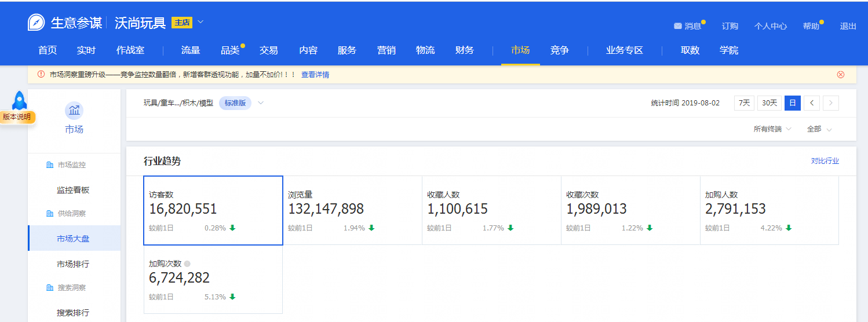Image resolution: width=868 pixels, height=322 pixels.
Task: Open the 营销 tab
Action: click(386, 50)
